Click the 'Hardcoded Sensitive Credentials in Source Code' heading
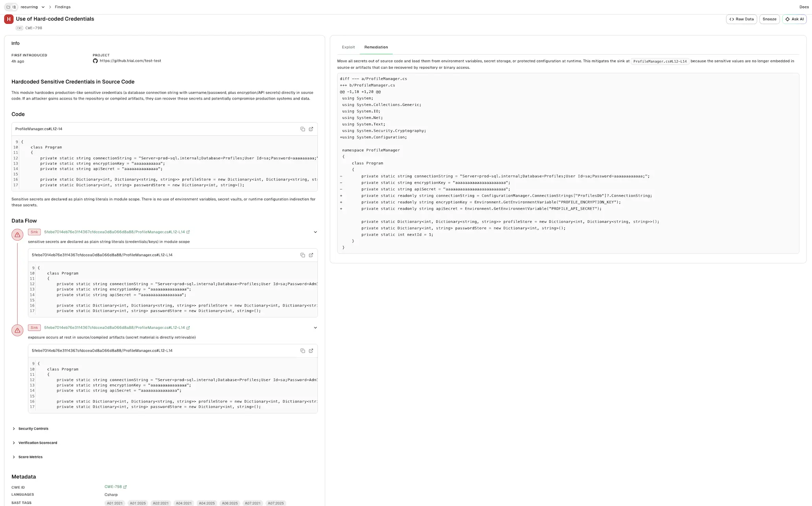The height and width of the screenshot is (506, 812). click(x=73, y=82)
